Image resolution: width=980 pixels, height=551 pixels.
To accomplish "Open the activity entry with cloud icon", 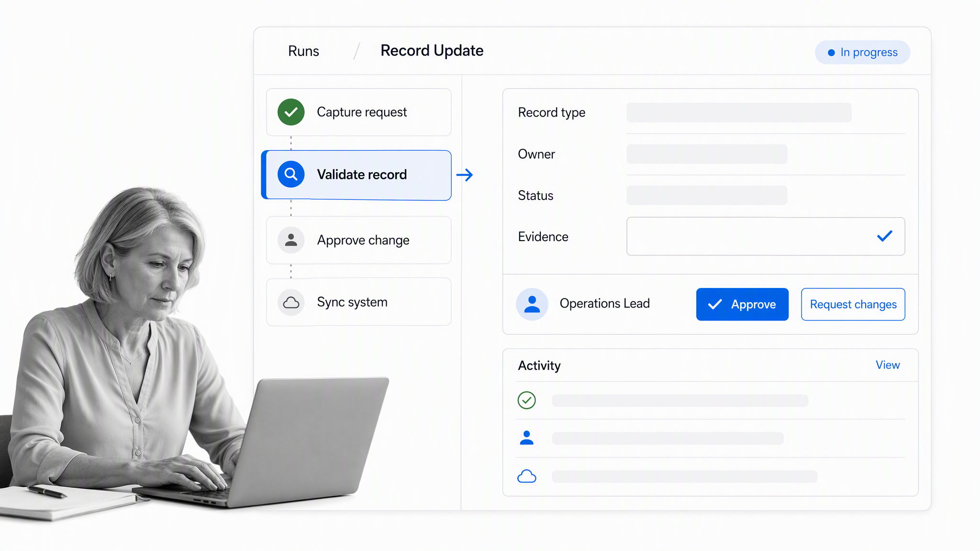I will click(x=711, y=476).
